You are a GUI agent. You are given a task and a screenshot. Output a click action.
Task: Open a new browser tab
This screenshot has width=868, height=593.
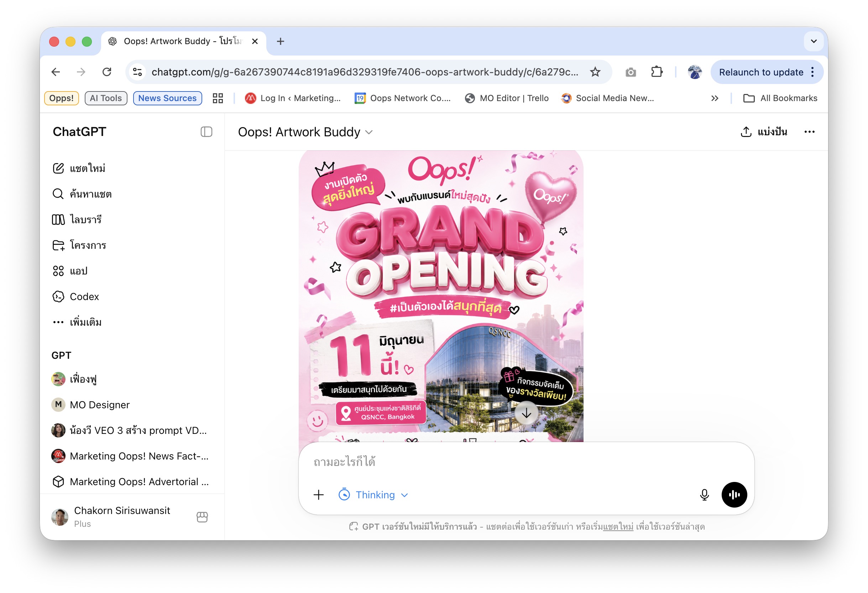pos(281,41)
